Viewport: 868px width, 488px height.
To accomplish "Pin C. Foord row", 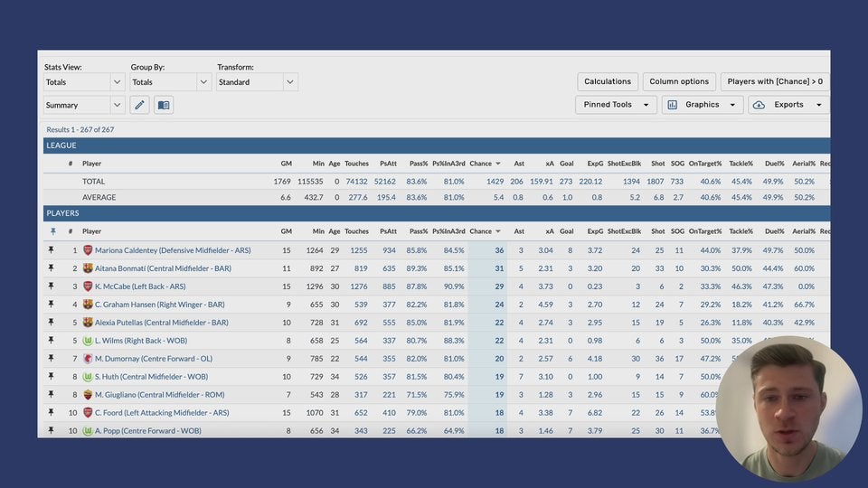I will 52,413.
